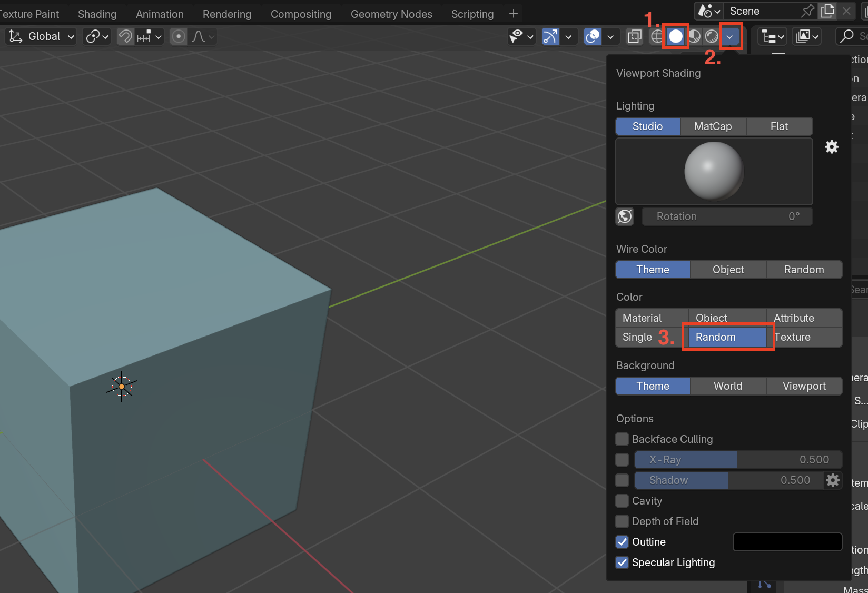Set Background to Viewport
This screenshot has height=593, width=868.
[x=804, y=386]
